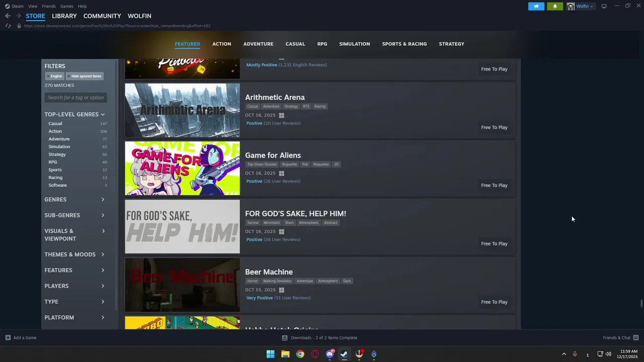
Task: Collapse the TOP-LEVEL GENRES section
Action: (74, 114)
